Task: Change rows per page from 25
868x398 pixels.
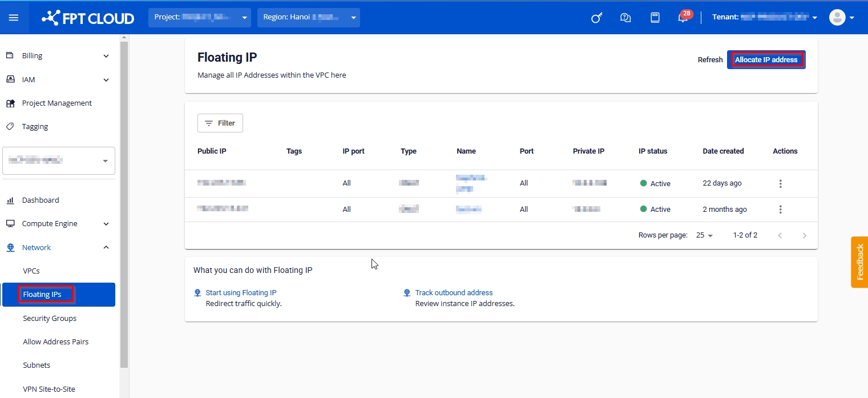Action: tap(705, 235)
